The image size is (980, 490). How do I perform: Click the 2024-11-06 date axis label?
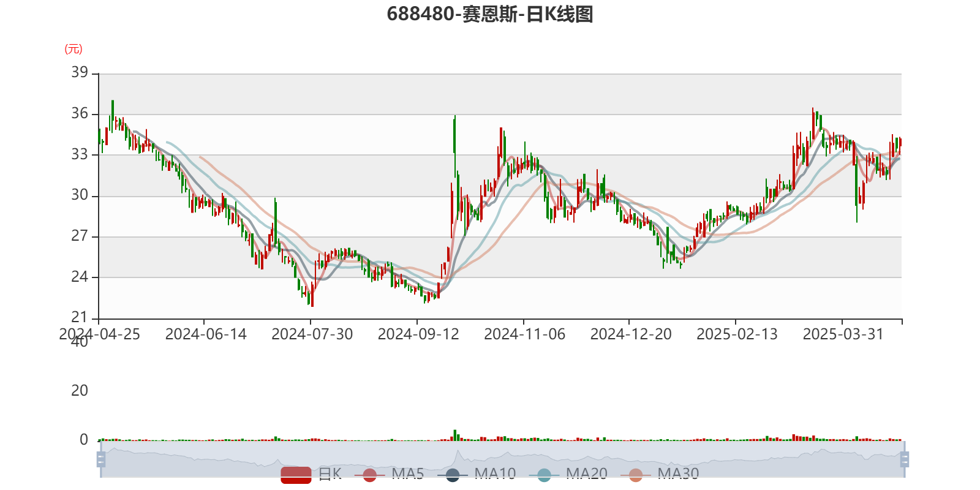[x=524, y=334]
